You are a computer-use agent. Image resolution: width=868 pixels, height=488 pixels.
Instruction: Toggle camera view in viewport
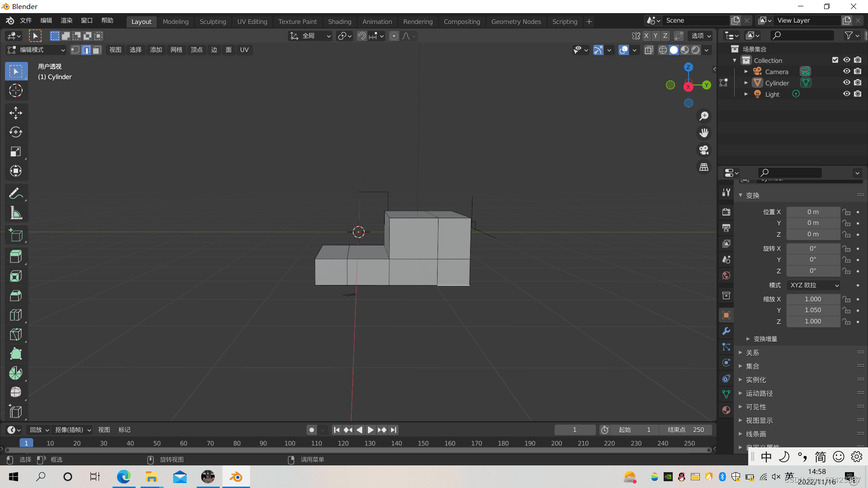click(704, 150)
